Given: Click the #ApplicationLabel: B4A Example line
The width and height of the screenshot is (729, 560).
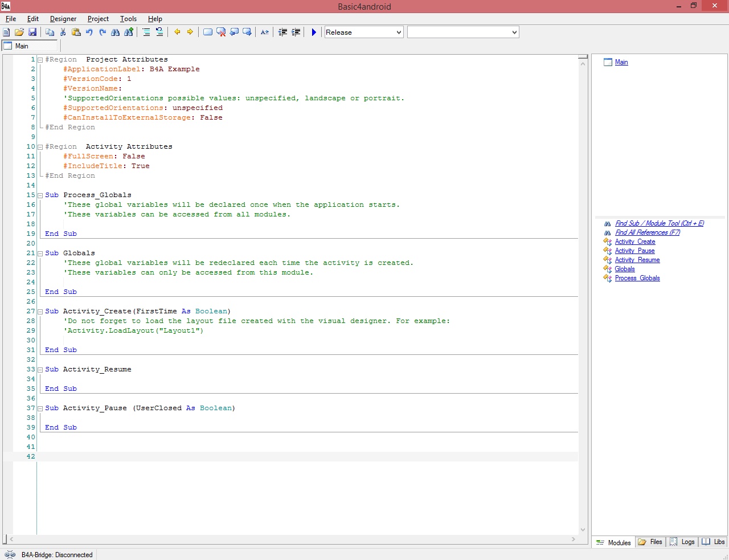Looking at the screenshot, I should pos(132,70).
